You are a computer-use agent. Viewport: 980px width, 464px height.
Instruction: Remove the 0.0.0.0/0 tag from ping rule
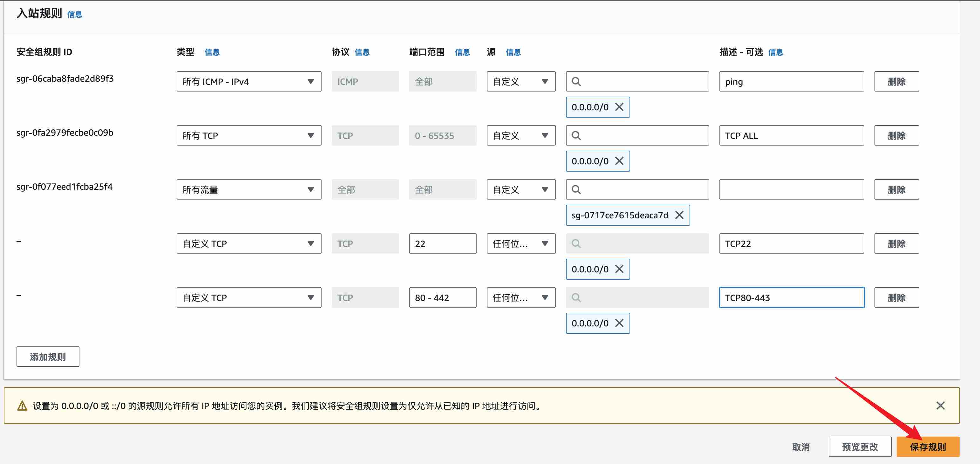point(619,107)
